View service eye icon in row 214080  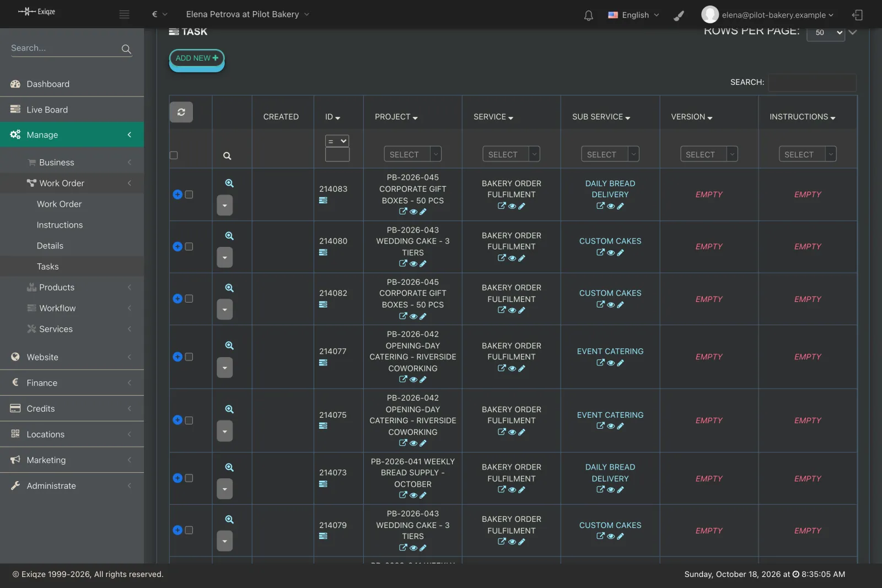coord(512,258)
